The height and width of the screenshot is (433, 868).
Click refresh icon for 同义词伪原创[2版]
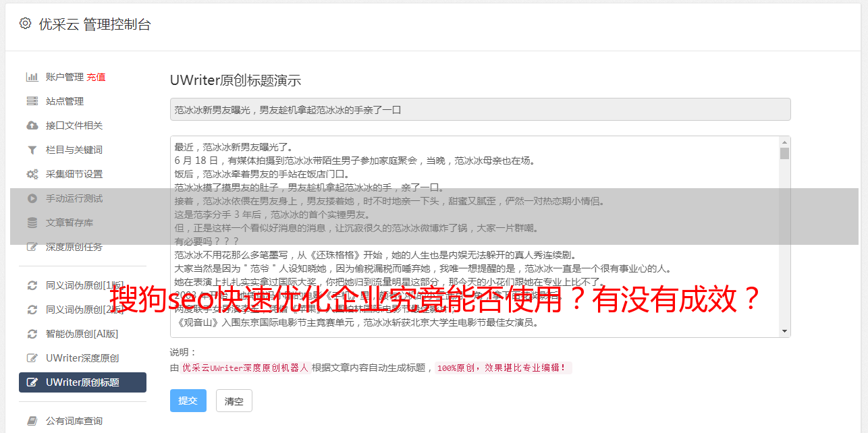(32, 310)
